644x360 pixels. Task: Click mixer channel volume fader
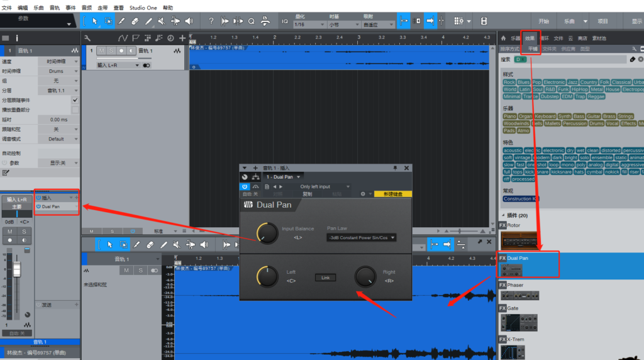point(17,269)
